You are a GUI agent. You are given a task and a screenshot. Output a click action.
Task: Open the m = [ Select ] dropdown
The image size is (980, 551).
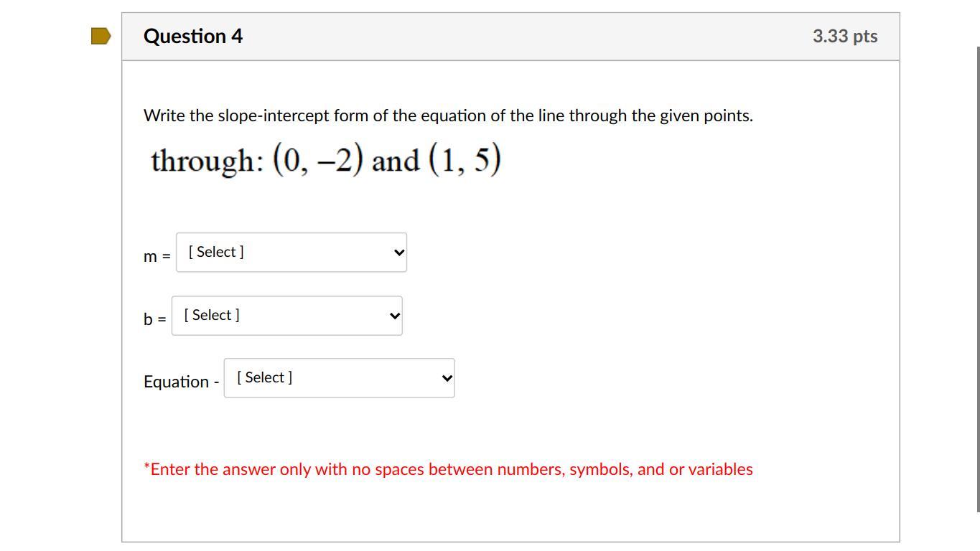[x=291, y=253]
